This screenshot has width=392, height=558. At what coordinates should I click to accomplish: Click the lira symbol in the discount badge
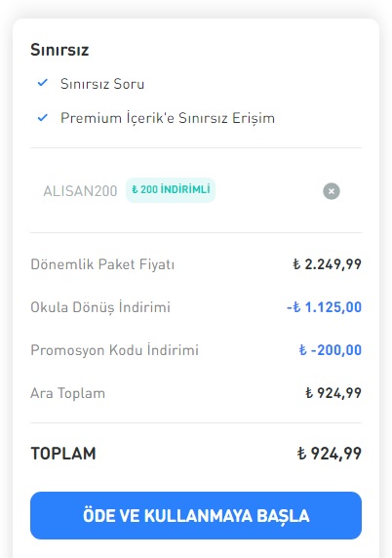pos(135,189)
